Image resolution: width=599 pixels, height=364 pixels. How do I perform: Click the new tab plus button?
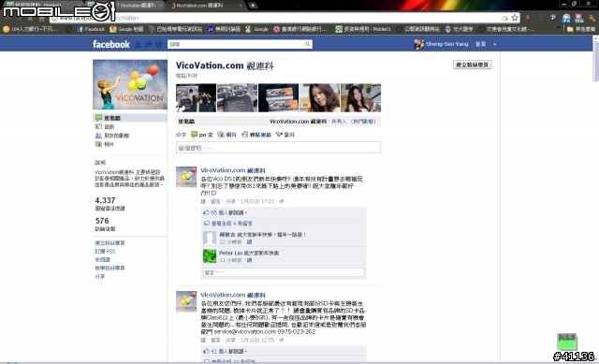(x=253, y=6)
